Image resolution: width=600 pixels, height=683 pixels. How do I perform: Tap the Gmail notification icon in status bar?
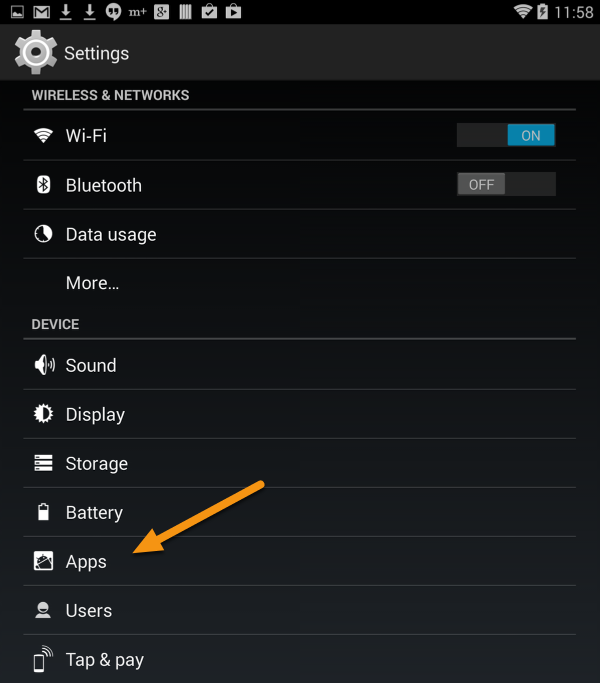[41, 12]
